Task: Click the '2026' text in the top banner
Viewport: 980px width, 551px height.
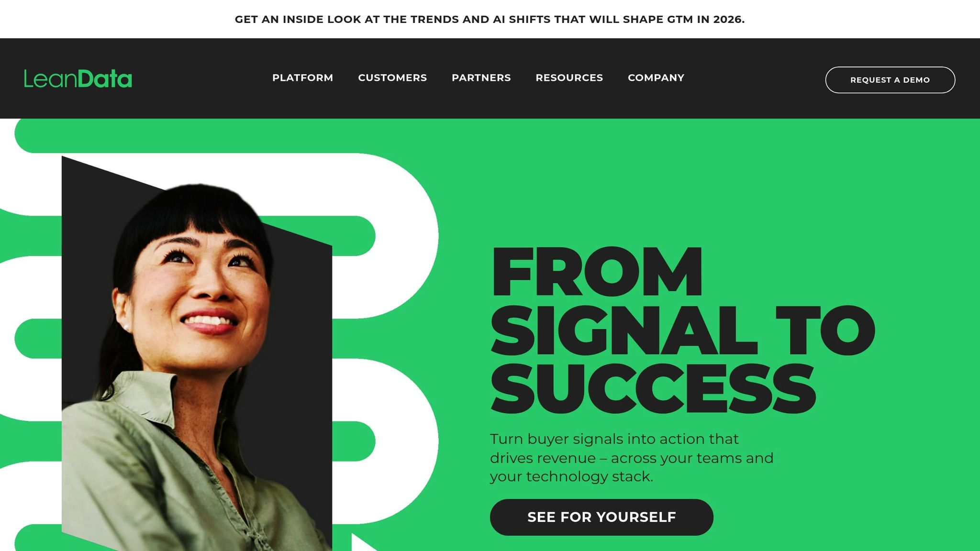Action: click(x=729, y=19)
